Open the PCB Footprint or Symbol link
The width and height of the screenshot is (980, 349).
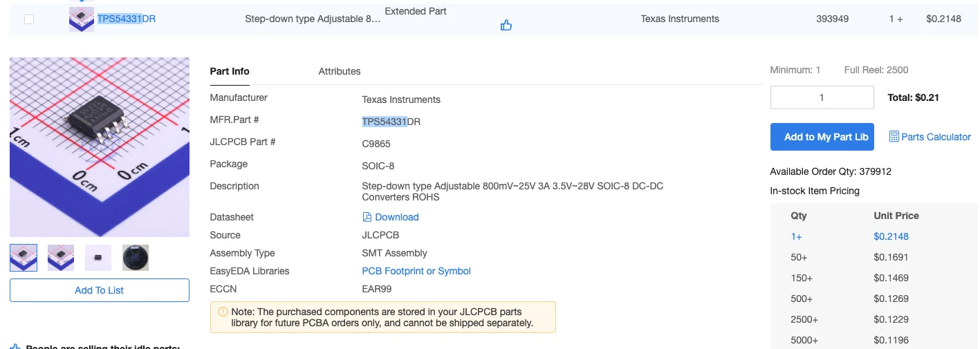pyautogui.click(x=416, y=271)
